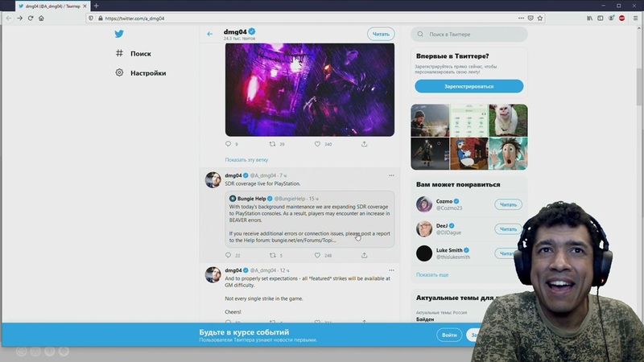Toggle the sidebar view icon

coord(600,18)
